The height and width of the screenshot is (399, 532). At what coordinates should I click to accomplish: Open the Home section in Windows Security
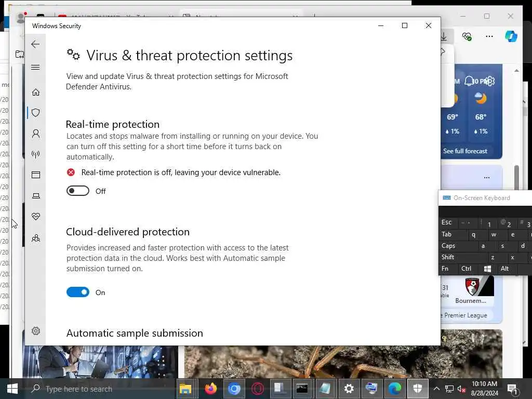click(x=36, y=92)
